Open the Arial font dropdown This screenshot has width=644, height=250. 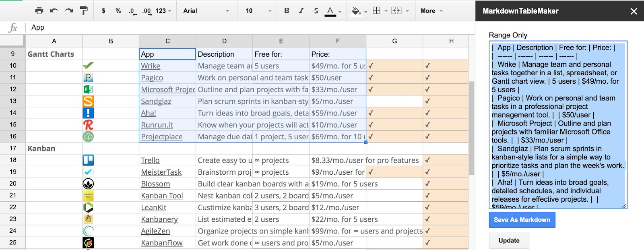(x=206, y=11)
